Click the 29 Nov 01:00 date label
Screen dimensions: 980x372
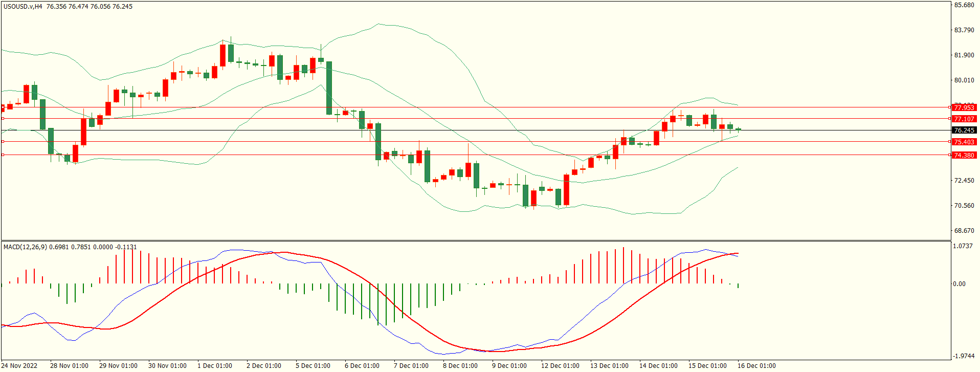118,366
